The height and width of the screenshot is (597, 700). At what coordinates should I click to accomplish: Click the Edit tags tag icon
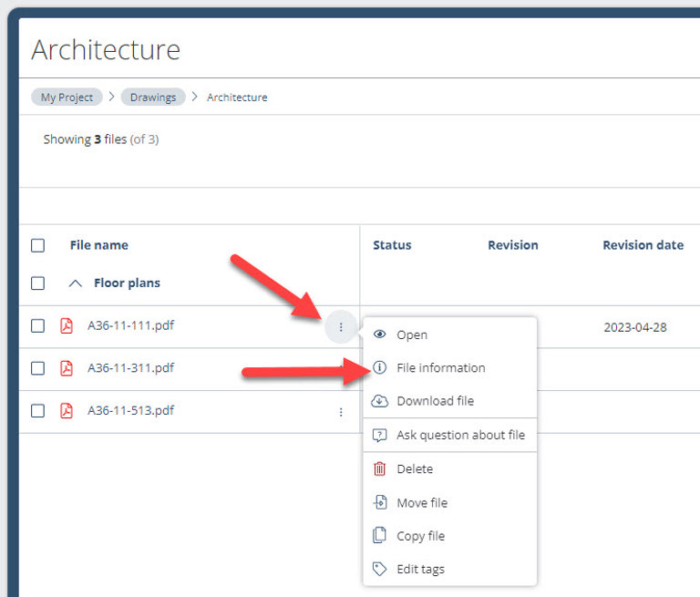tap(380, 569)
